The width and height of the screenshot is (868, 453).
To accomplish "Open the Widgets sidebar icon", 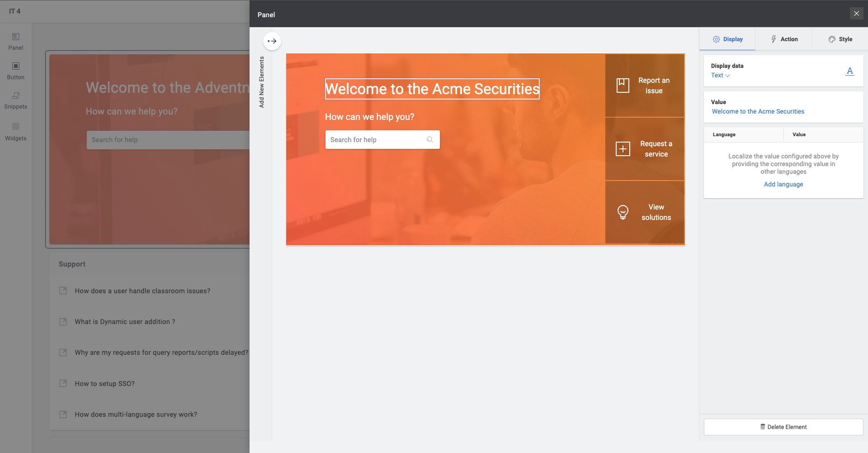I will click(x=15, y=127).
